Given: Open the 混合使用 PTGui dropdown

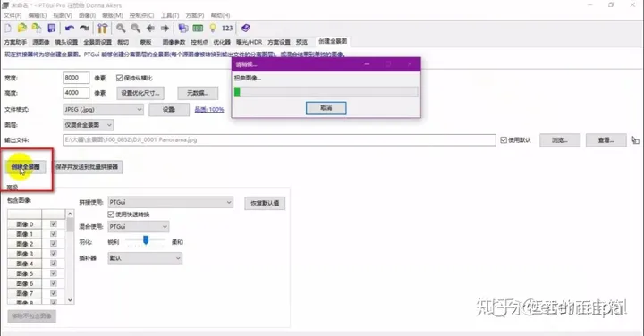Looking at the screenshot, I should click(139, 226).
